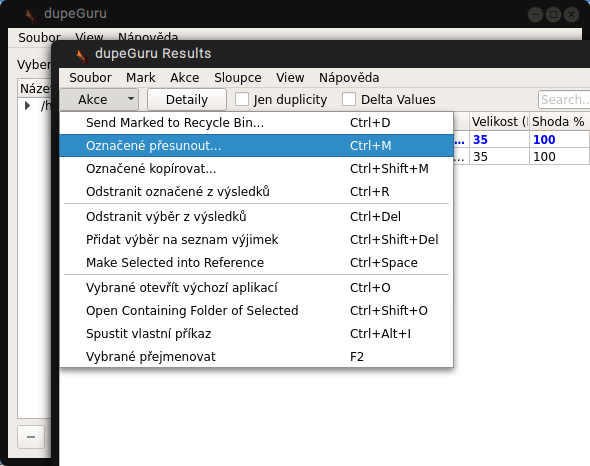The height and width of the screenshot is (466, 590).
Task: Open Soubor menu in Results window
Action: pyautogui.click(x=90, y=78)
